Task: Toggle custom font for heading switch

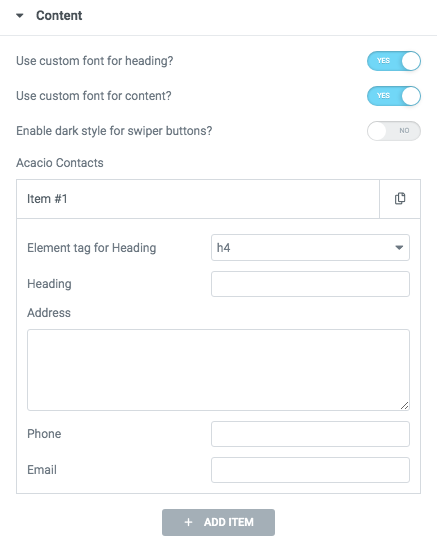Action: coord(394,61)
